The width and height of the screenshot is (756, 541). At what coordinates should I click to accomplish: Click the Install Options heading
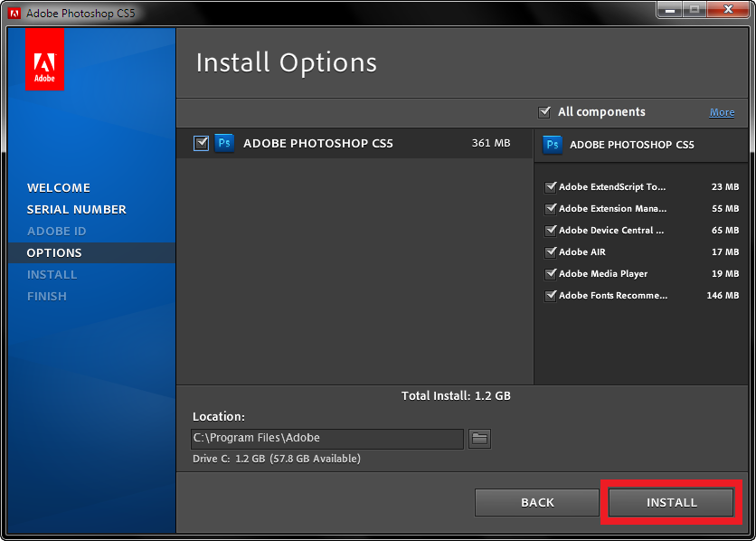pyautogui.click(x=287, y=63)
